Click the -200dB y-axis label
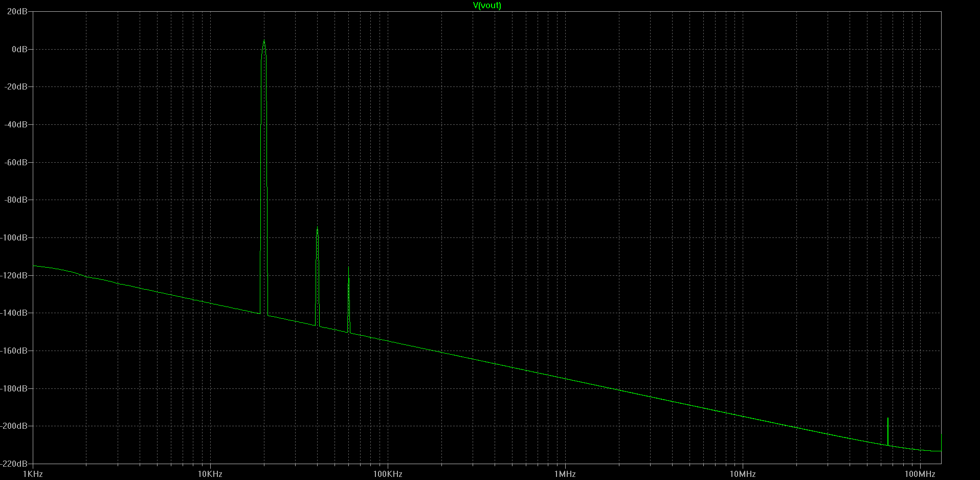 pyautogui.click(x=14, y=426)
